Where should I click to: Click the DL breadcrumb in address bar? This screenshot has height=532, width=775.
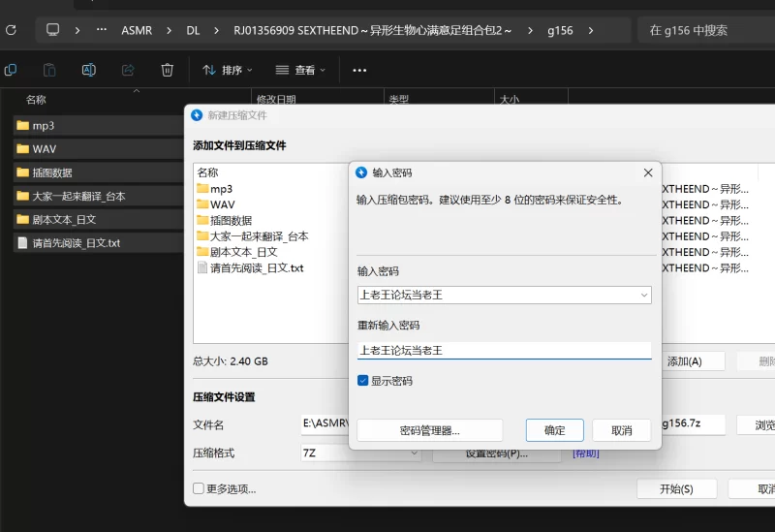coord(193,30)
